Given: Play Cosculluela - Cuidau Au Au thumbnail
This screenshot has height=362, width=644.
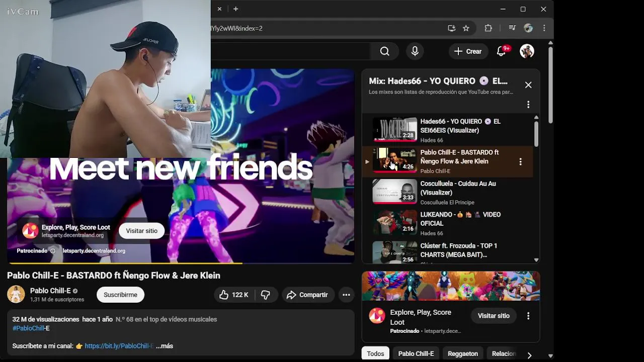Looking at the screenshot, I should point(394,192).
